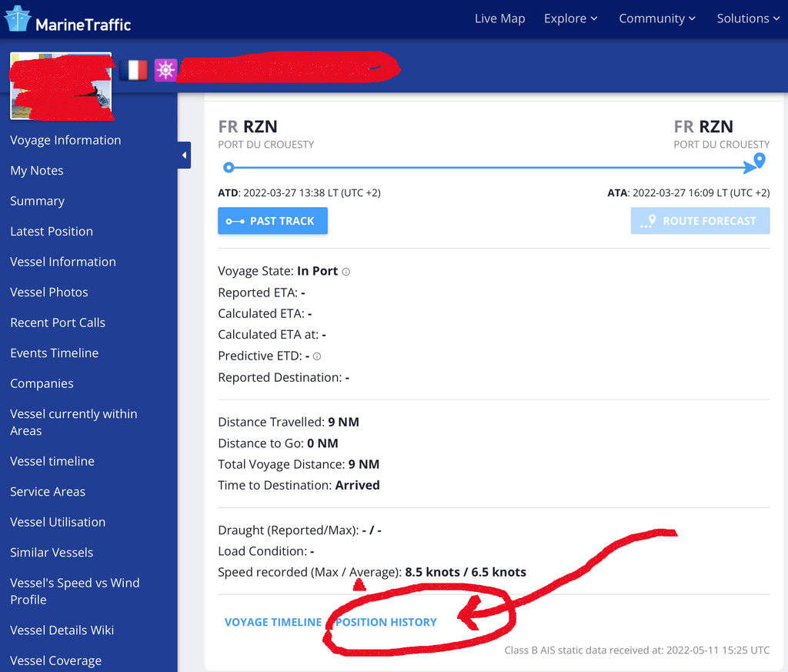Click the In Port voyage state text

[317, 272]
